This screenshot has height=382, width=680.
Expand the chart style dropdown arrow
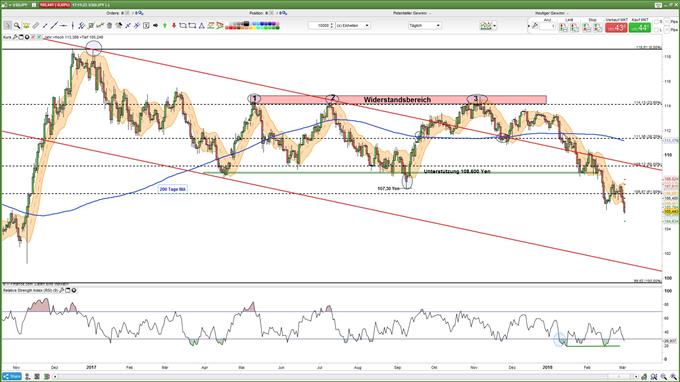494,26
